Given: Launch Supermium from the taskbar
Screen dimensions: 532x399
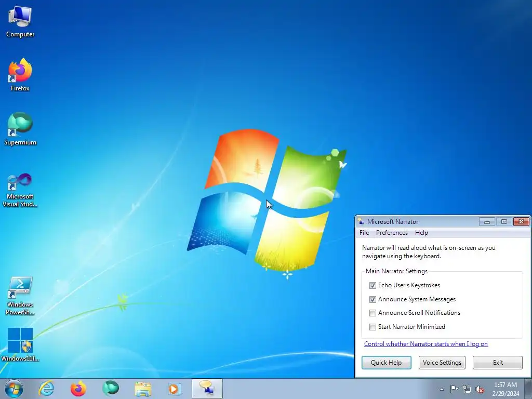Looking at the screenshot, I should click(x=111, y=389).
